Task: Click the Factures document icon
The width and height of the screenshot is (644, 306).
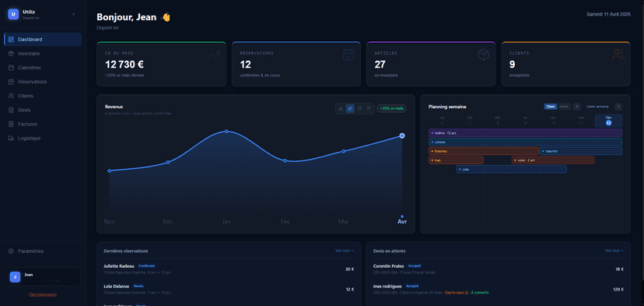Action: click(x=11, y=124)
